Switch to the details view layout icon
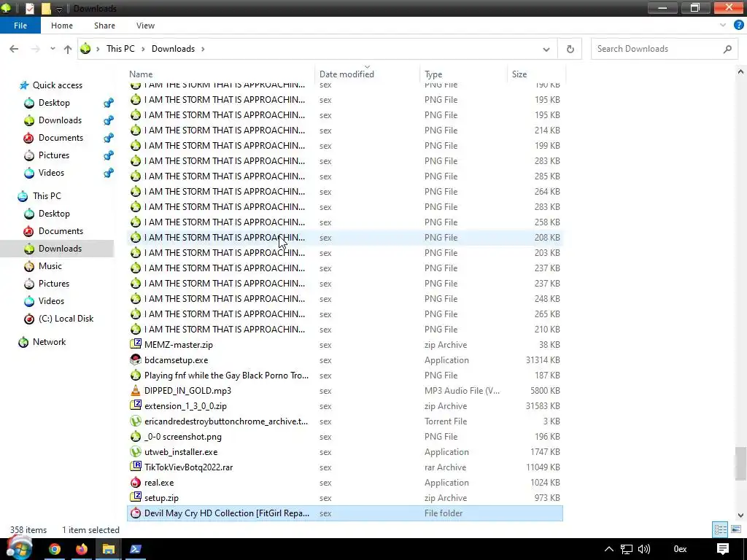The width and height of the screenshot is (747, 560). 720,529
